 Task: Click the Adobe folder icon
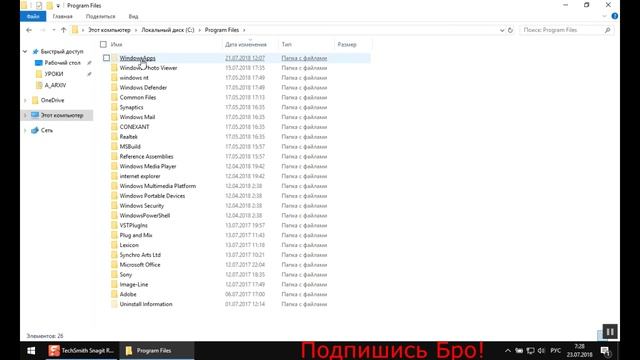click(114, 294)
